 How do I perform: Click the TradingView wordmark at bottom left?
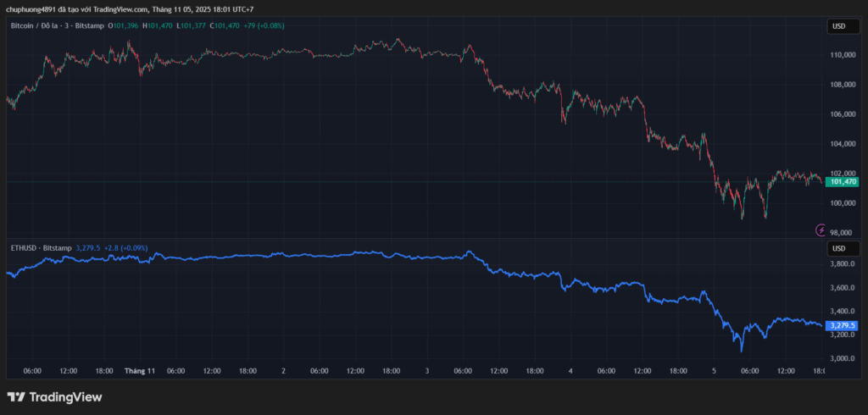pos(65,397)
